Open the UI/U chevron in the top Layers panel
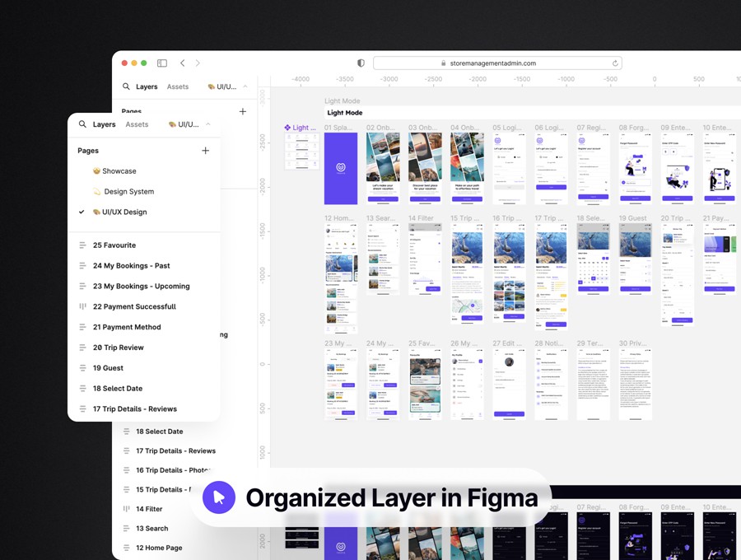 245,86
